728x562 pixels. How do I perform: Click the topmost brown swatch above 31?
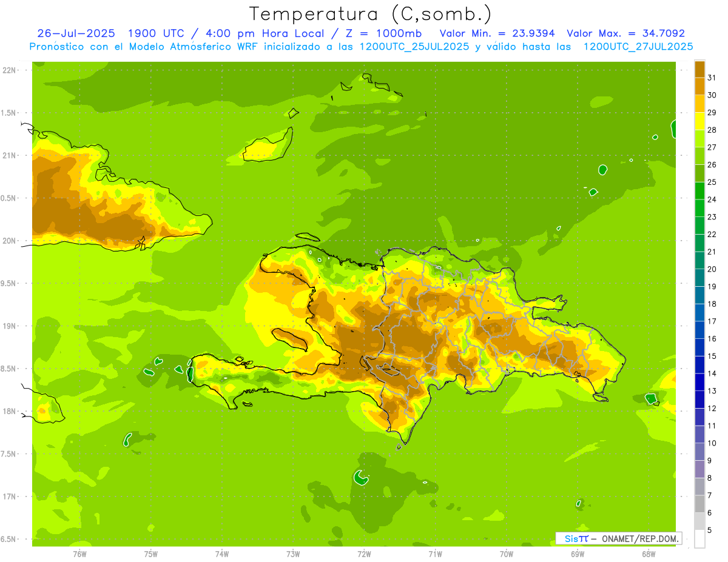[699, 69]
